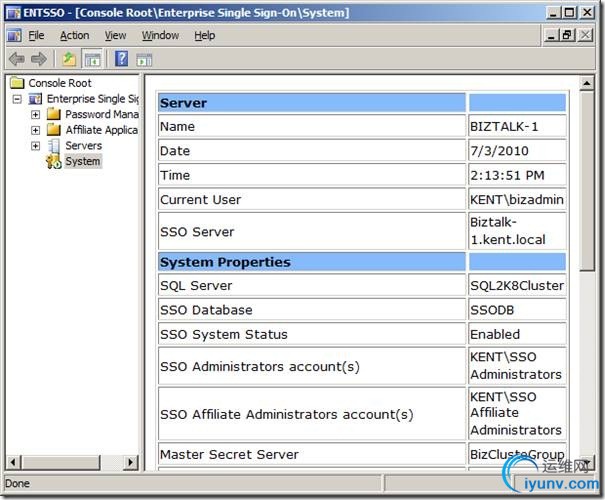Toggle the Show/Hide Console Tree icon
Image resolution: width=605 pixels, height=500 pixels.
[92, 59]
